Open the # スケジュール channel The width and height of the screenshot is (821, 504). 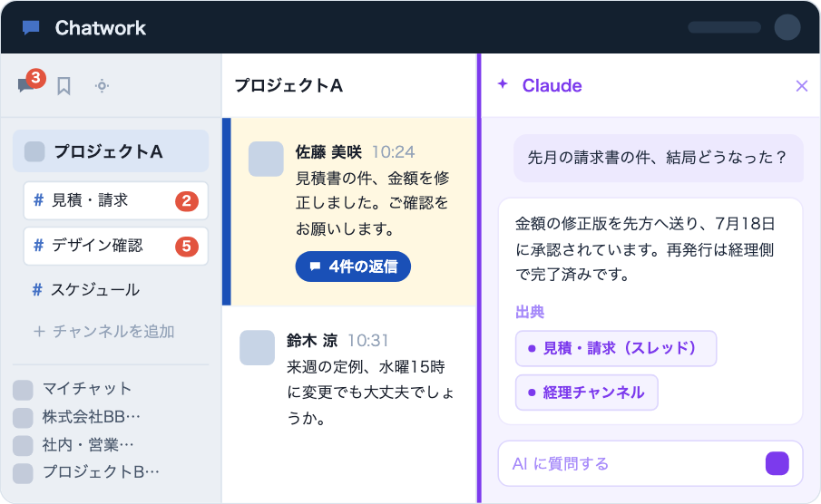pos(86,289)
